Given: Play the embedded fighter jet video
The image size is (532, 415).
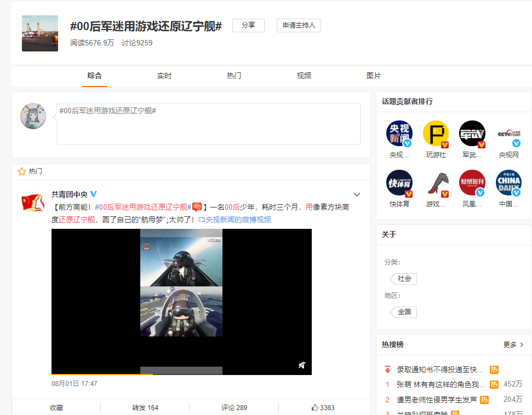Looking at the screenshot, I should click(x=181, y=302).
